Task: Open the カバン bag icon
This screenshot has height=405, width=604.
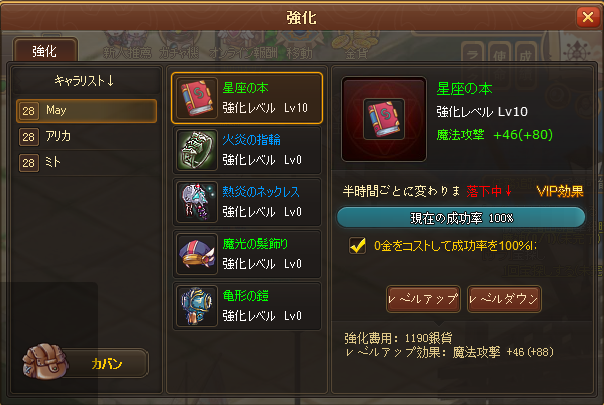Action: coord(45,361)
